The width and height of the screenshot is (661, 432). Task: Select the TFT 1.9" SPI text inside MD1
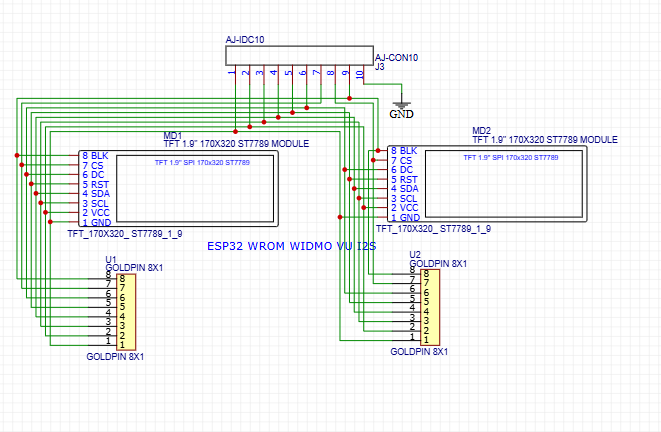(202, 163)
